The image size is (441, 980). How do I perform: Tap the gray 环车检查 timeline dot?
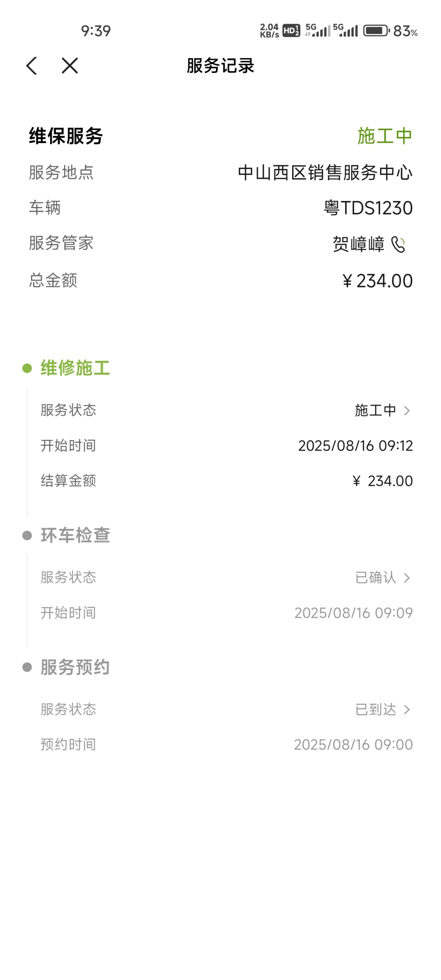point(27,535)
